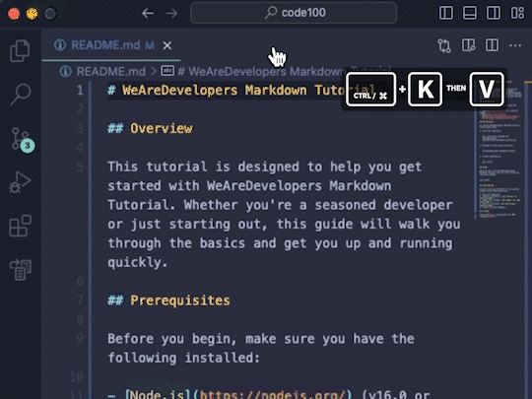This screenshot has width=532, height=399.
Task: Click the breadcrumb chevron after README.md
Action: 154,72
